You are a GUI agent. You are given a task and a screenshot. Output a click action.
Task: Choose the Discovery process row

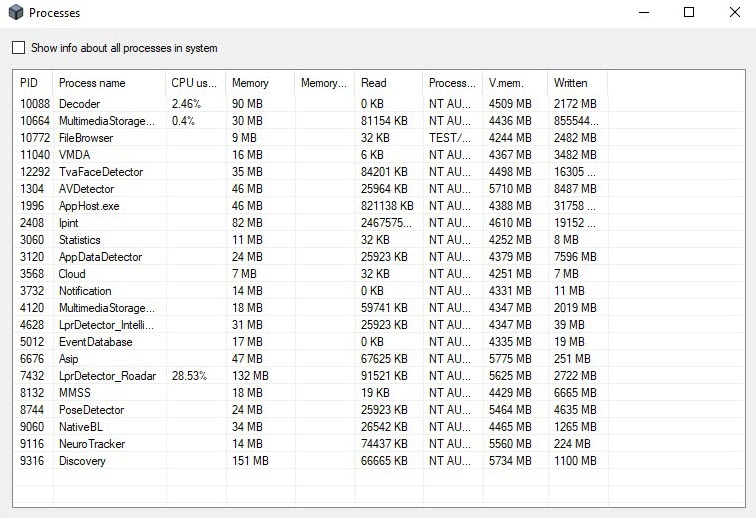[82, 461]
